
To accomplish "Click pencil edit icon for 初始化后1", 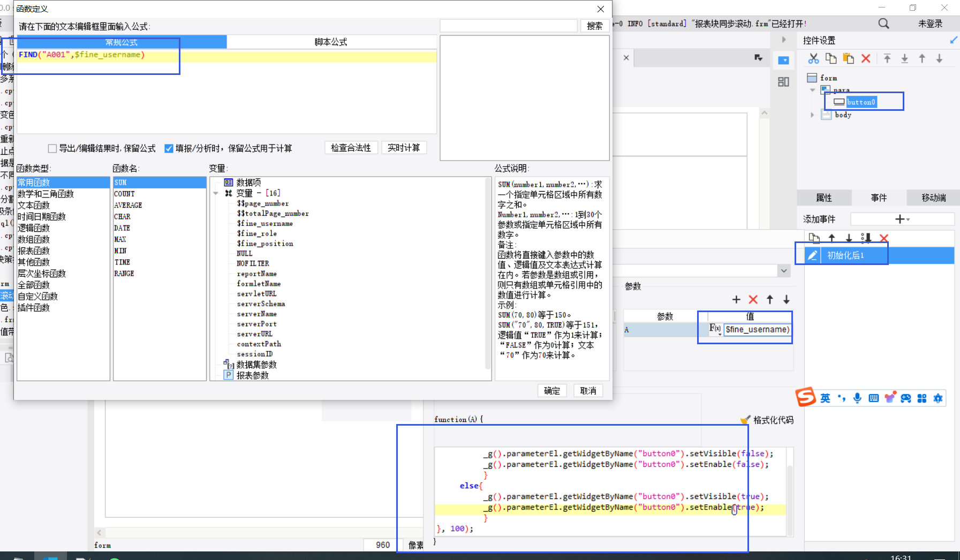I will [812, 255].
